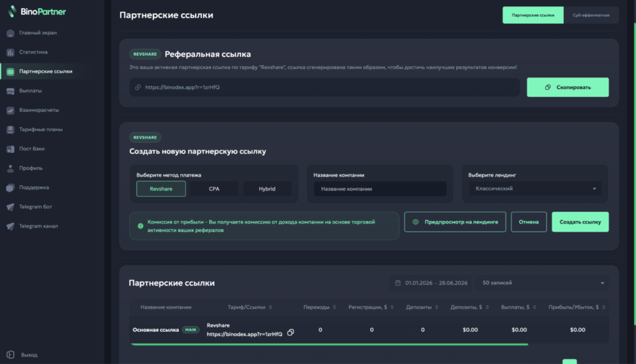636x364 pixels.
Task: Click the Скопировать button
Action: click(x=568, y=87)
